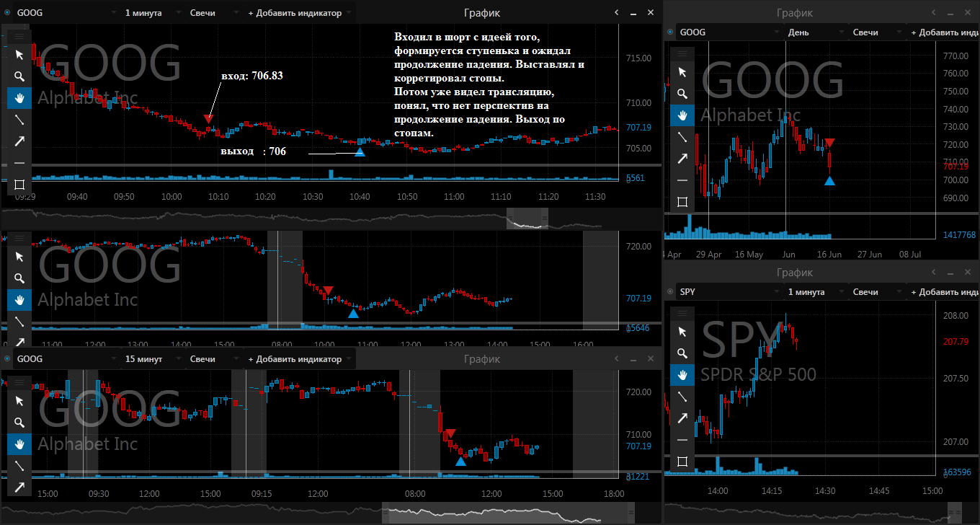Select the rectangle tool in GOOG daily chart
The width and height of the screenshot is (980, 525).
[682, 202]
